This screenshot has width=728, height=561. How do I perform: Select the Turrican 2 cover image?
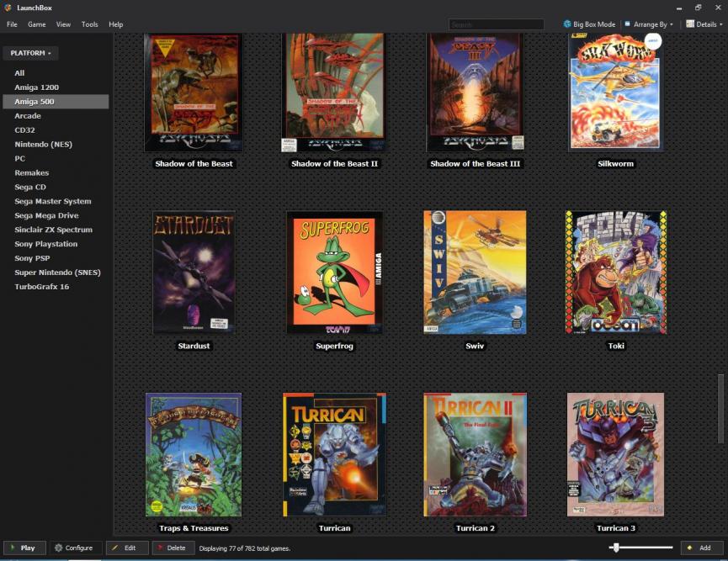(475, 454)
